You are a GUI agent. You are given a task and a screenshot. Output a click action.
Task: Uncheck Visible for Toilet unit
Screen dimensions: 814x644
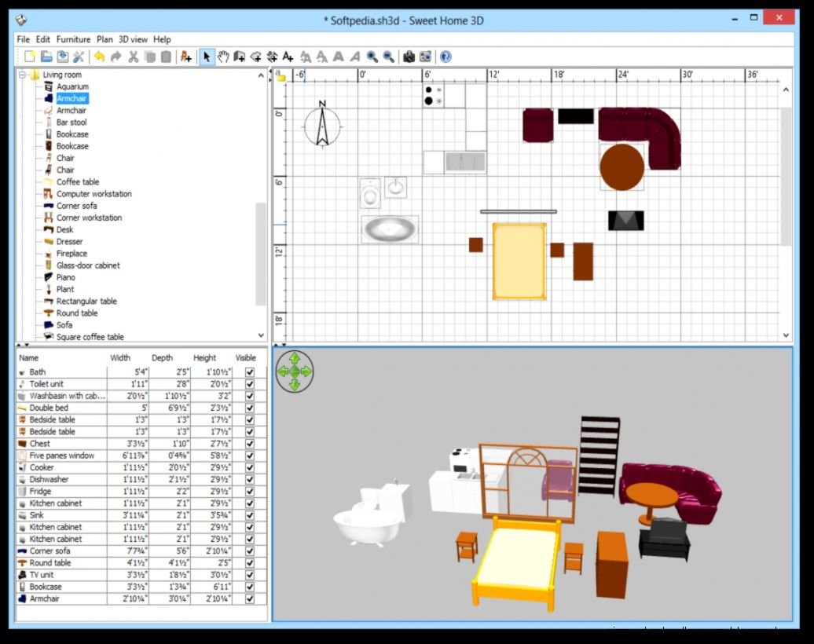[250, 384]
